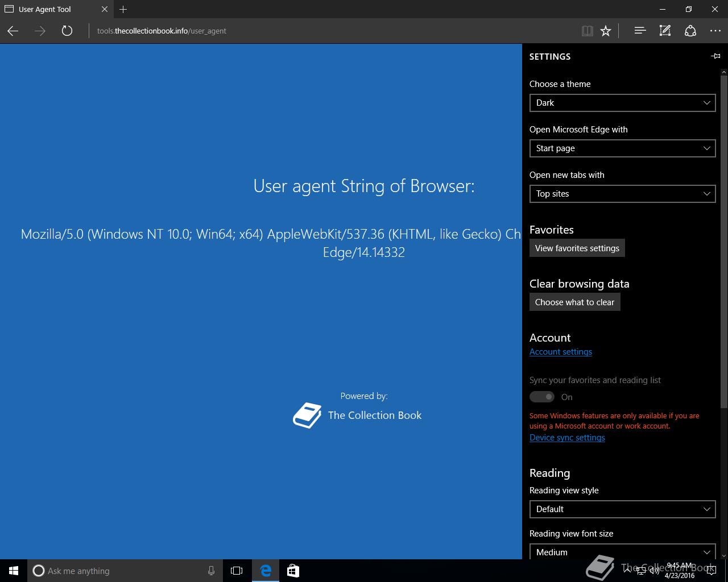The height and width of the screenshot is (582, 728).
Task: Expand the 'Open new tabs with' dropdown
Action: point(622,194)
